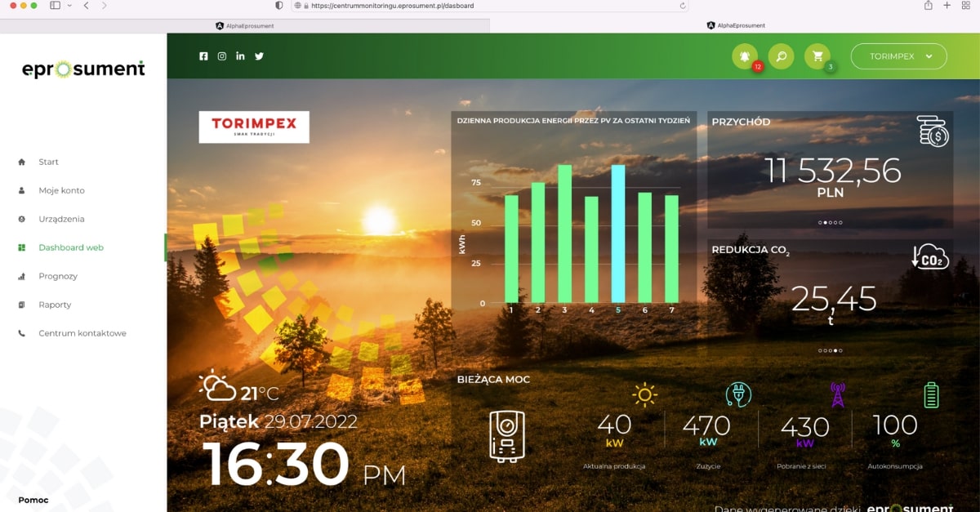
Task: Open the notifications bell icon
Action: [744, 56]
